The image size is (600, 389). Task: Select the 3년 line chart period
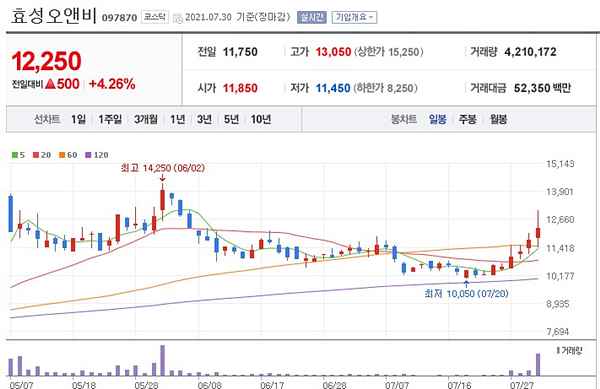[x=204, y=119]
